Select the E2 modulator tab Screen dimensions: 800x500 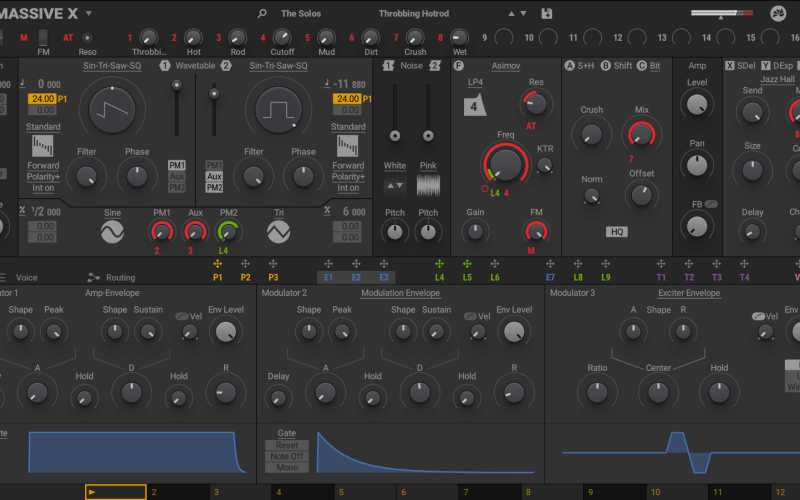[x=356, y=278]
